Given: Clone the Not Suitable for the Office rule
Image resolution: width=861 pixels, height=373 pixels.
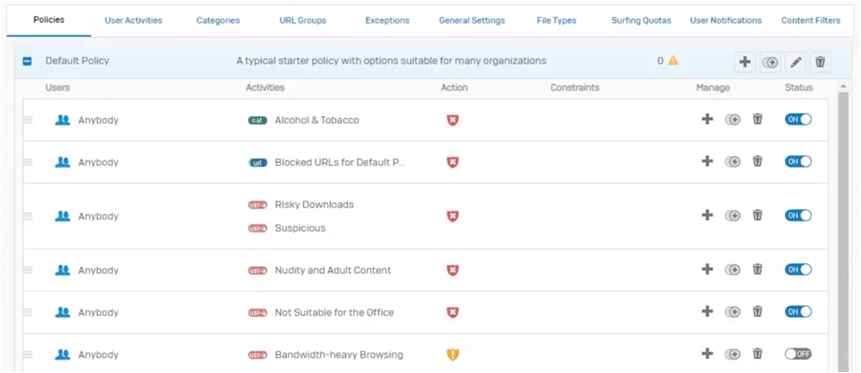Looking at the screenshot, I should pyautogui.click(x=733, y=311).
